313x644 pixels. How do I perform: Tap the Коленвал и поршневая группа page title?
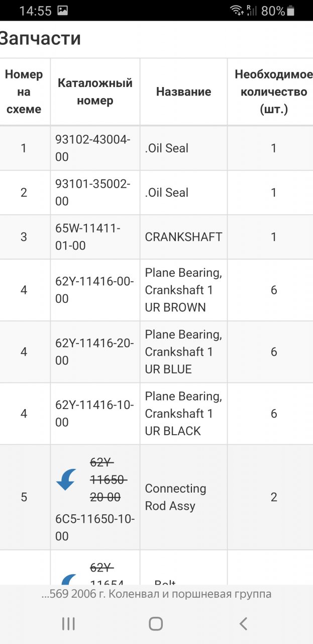click(x=156, y=594)
